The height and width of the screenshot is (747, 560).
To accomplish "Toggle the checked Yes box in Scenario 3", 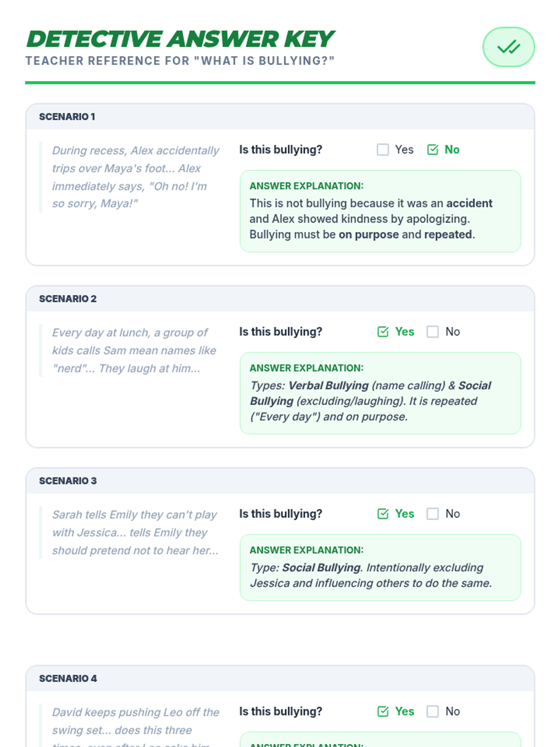I will click(x=383, y=514).
